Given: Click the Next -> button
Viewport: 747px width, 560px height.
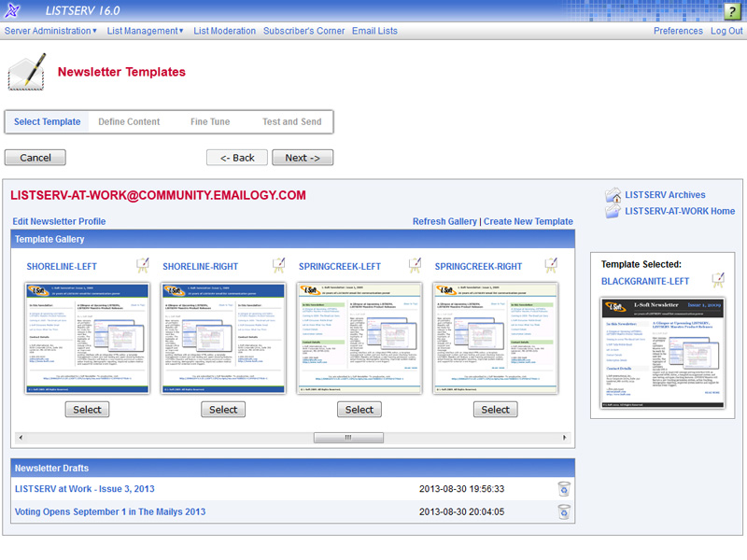Looking at the screenshot, I should (303, 158).
